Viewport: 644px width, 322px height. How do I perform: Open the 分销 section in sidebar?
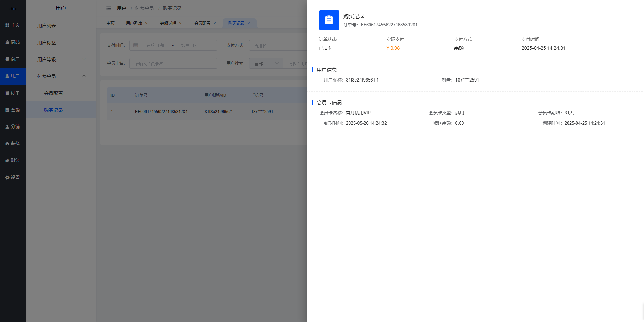13,126
